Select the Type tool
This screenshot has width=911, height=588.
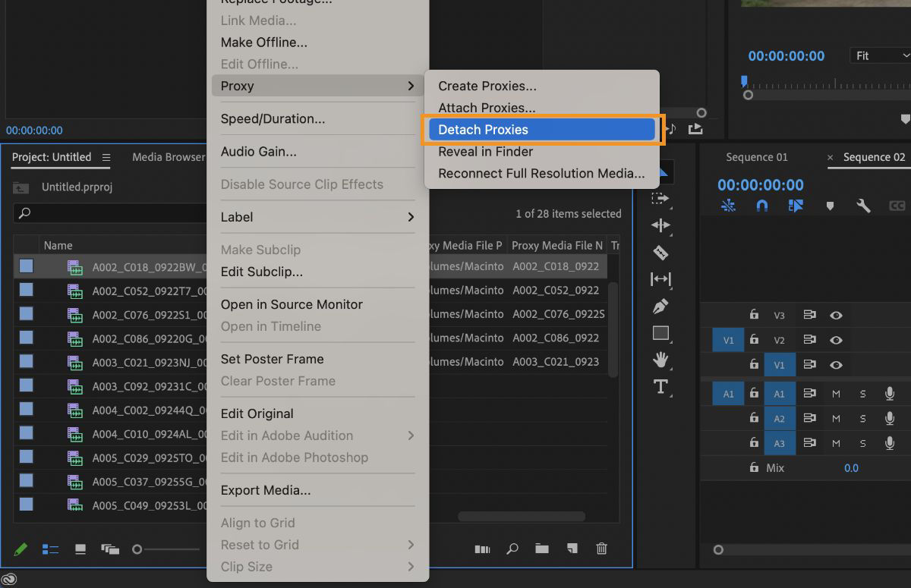click(660, 387)
